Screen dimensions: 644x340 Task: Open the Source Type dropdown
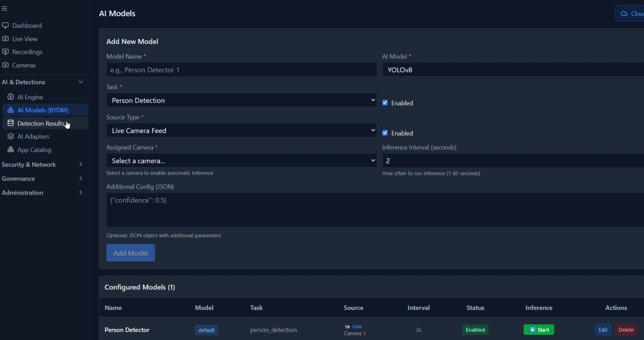[x=242, y=131]
